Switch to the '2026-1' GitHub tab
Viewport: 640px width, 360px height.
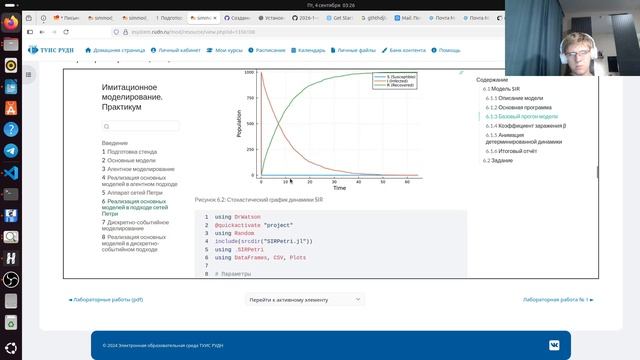305,18
